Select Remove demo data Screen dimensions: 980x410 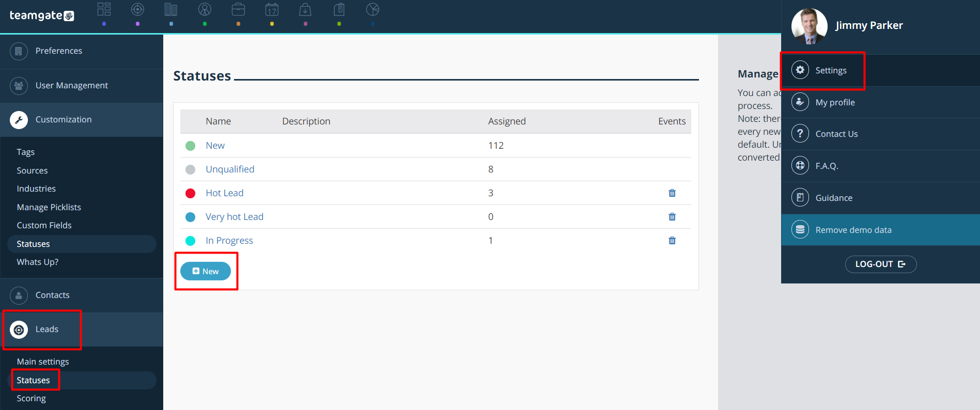click(x=880, y=230)
